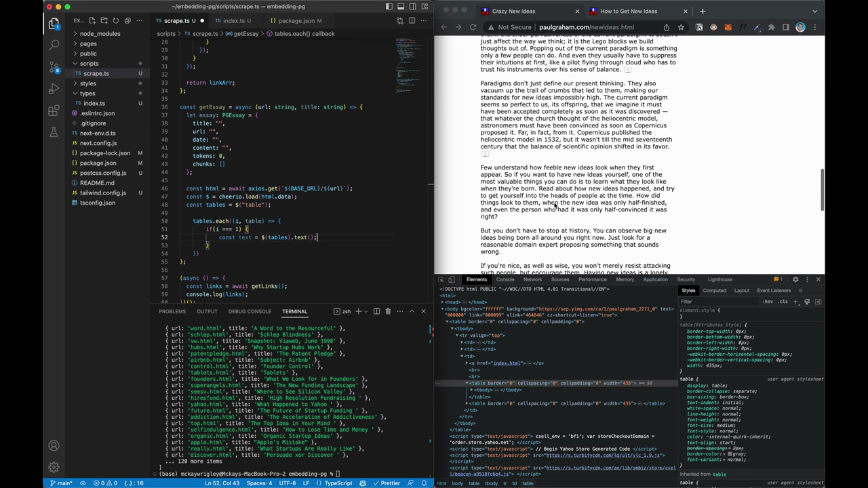Screen dimensions: 868x488
Task: Open Computed styles tab
Action: (x=714, y=290)
